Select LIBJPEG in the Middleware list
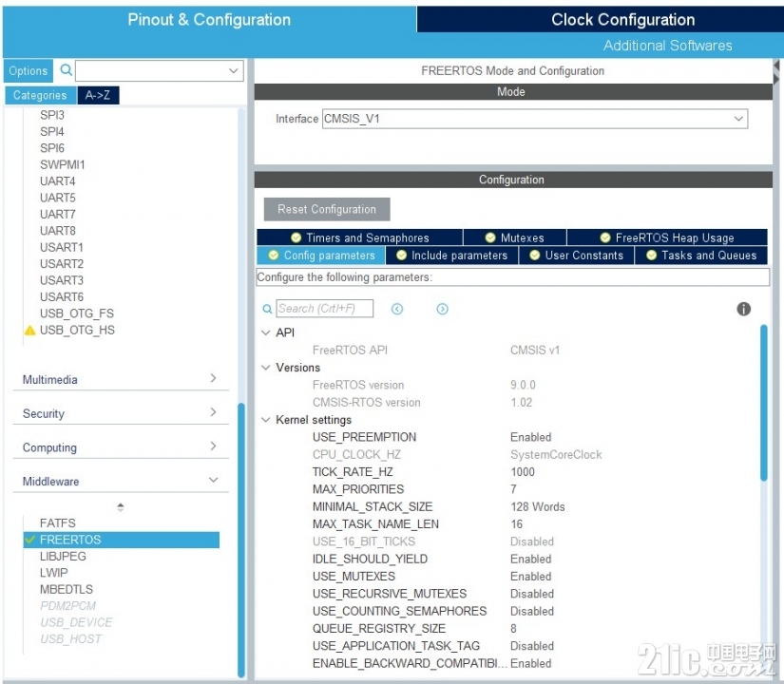Viewport: 784px width, 684px height. coord(63,556)
